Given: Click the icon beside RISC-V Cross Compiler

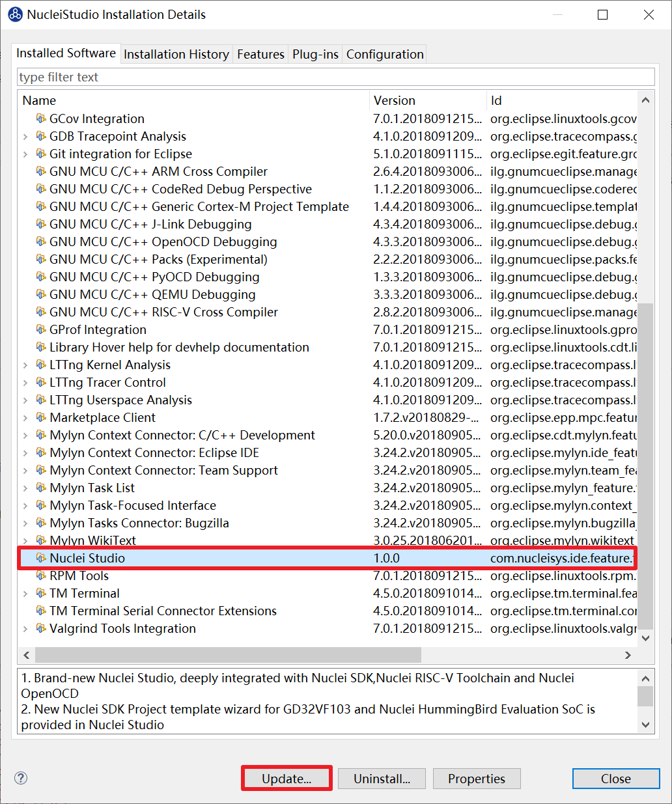Looking at the screenshot, I should click(41, 312).
